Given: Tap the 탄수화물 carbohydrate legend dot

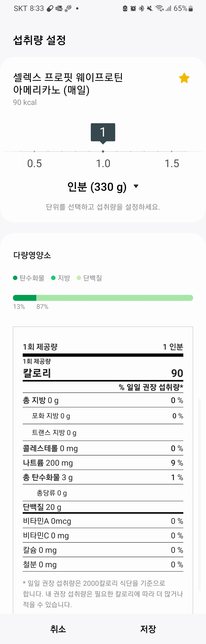Looking at the screenshot, I should 15,278.
